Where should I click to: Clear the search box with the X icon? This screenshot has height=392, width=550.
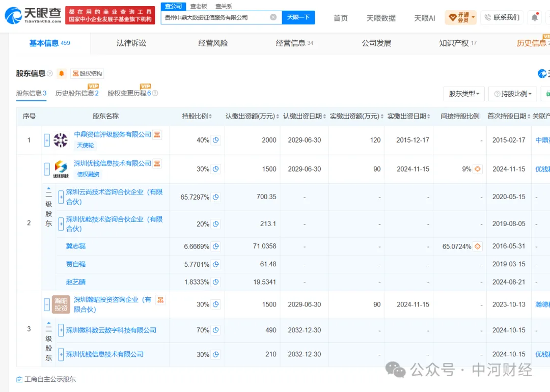coord(273,17)
